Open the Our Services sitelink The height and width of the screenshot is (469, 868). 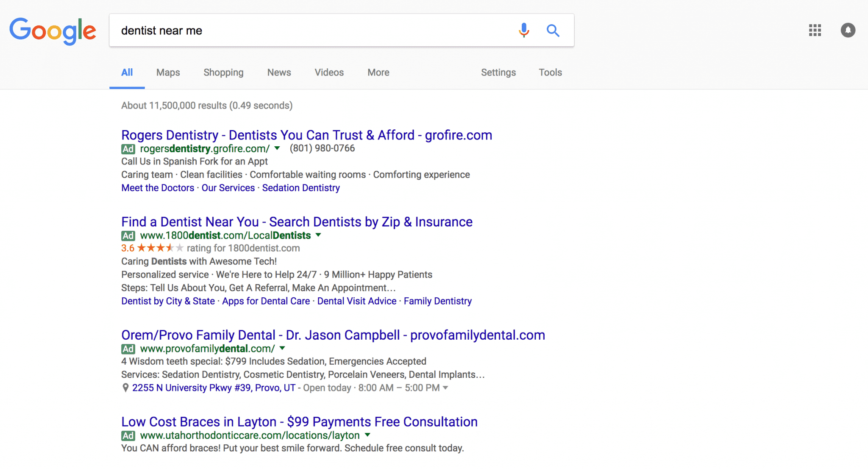(x=228, y=188)
